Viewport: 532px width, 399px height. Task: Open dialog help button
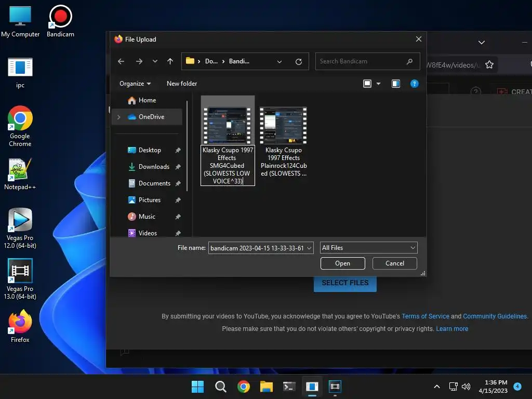[x=414, y=84]
